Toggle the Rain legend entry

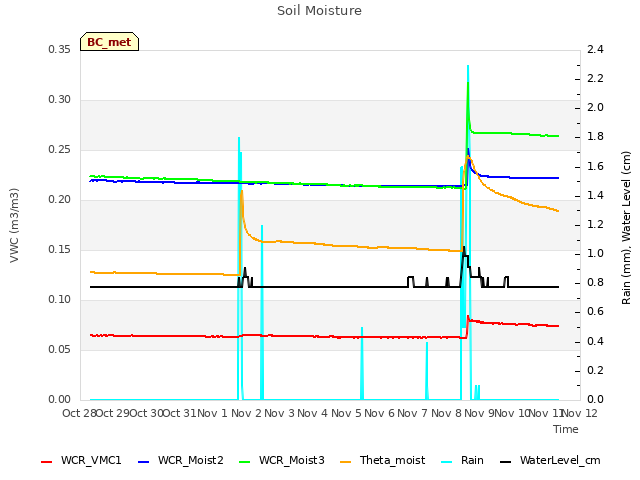click(x=462, y=460)
